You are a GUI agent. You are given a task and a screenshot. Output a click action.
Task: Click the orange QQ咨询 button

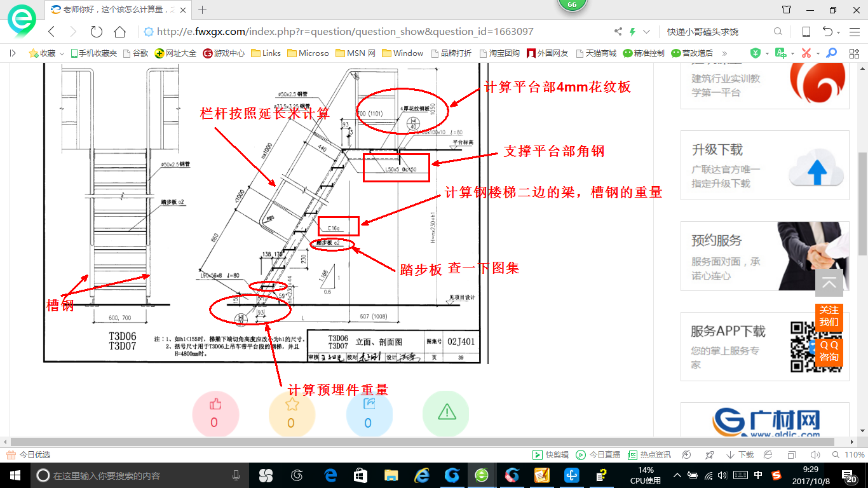(829, 351)
